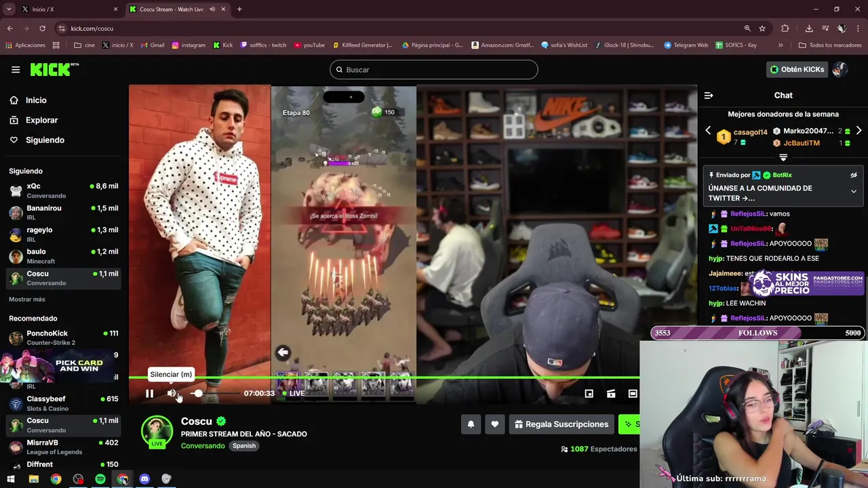The image size is (868, 488).
Task: Focus the Buscar search field
Action: (x=434, y=70)
